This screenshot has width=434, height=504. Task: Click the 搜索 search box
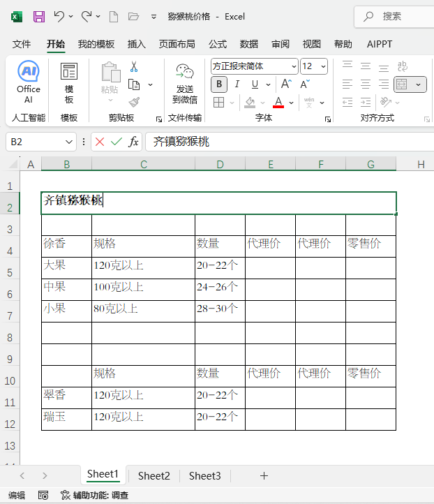click(x=395, y=16)
